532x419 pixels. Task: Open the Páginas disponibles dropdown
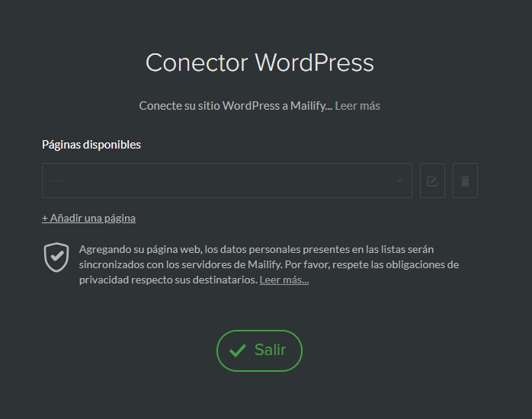227,181
